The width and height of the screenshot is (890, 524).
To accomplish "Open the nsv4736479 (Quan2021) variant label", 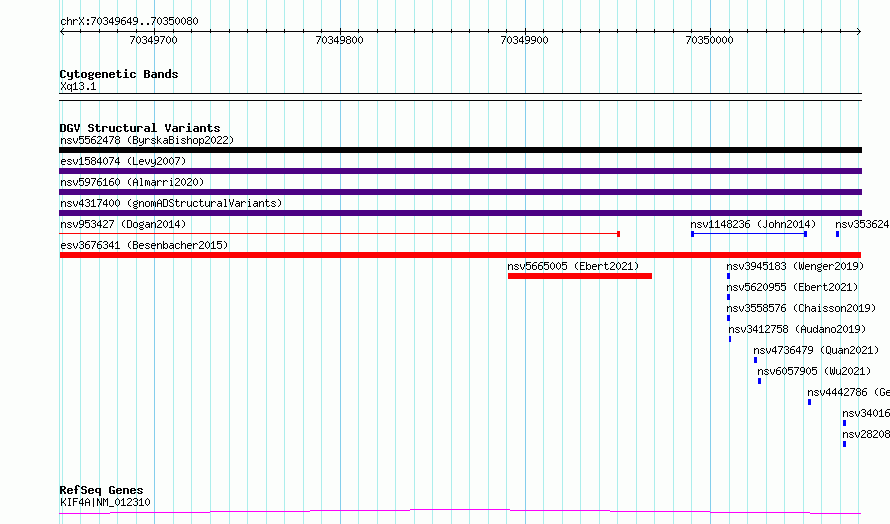I will (x=816, y=350).
